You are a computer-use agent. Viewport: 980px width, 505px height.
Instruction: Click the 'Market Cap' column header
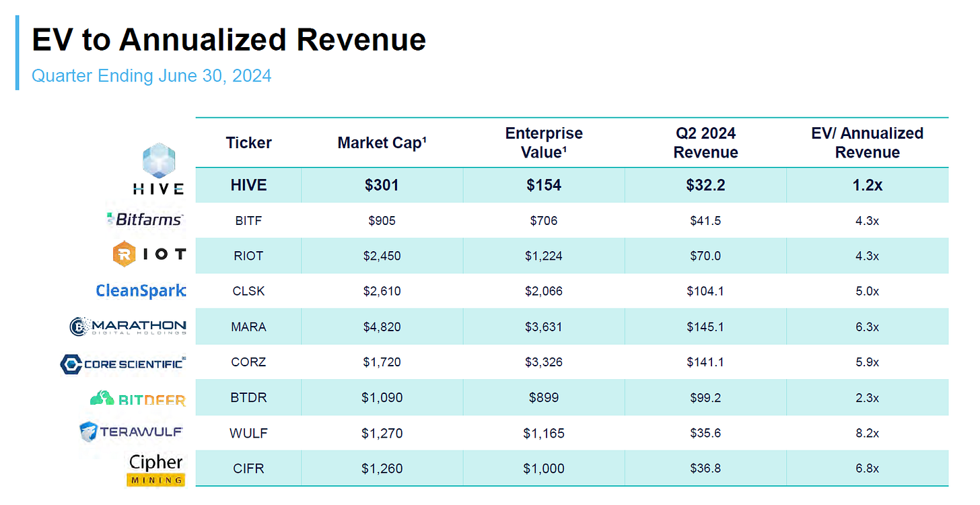(x=382, y=143)
